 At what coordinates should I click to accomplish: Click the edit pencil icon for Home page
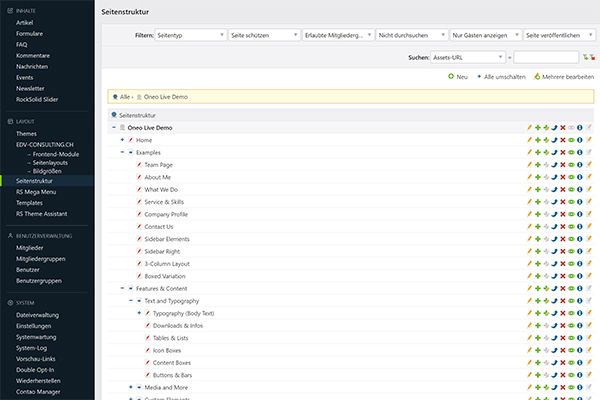(x=529, y=140)
